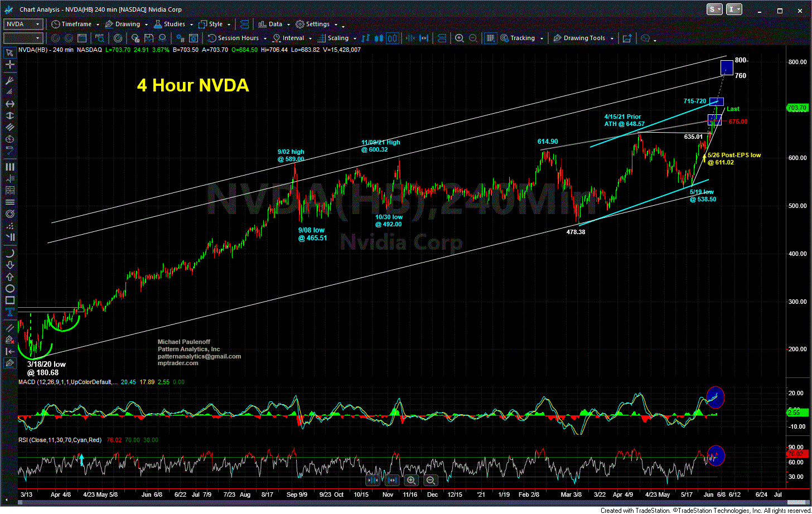The width and height of the screenshot is (812, 514).
Task: Click the scroll chart left button
Action: tap(373, 480)
